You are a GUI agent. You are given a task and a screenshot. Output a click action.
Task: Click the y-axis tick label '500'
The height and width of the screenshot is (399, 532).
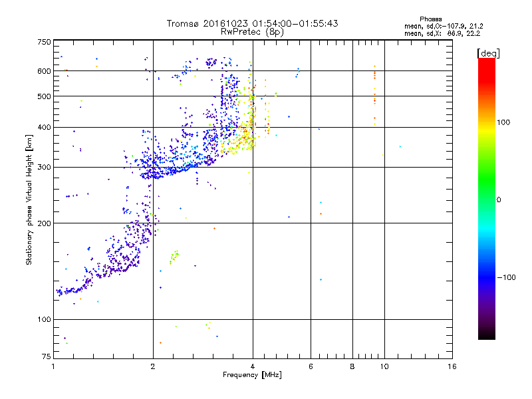click(x=44, y=96)
